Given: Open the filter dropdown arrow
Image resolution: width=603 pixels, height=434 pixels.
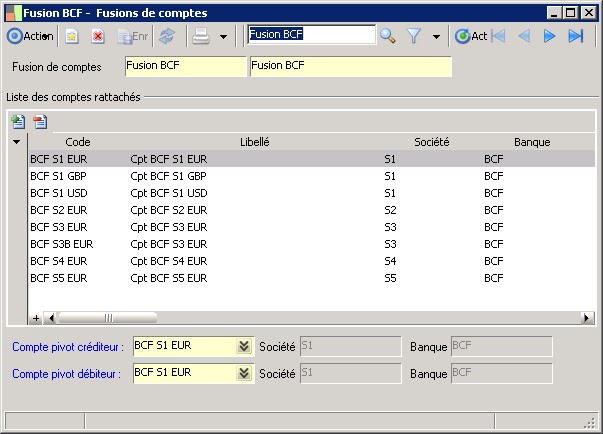Looking at the screenshot, I should coord(436,37).
